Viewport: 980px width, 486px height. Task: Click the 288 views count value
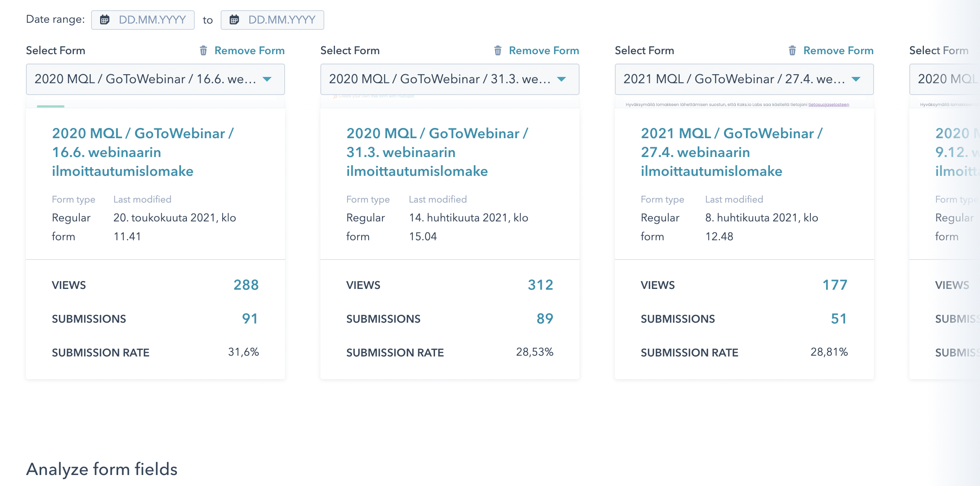coord(247,285)
